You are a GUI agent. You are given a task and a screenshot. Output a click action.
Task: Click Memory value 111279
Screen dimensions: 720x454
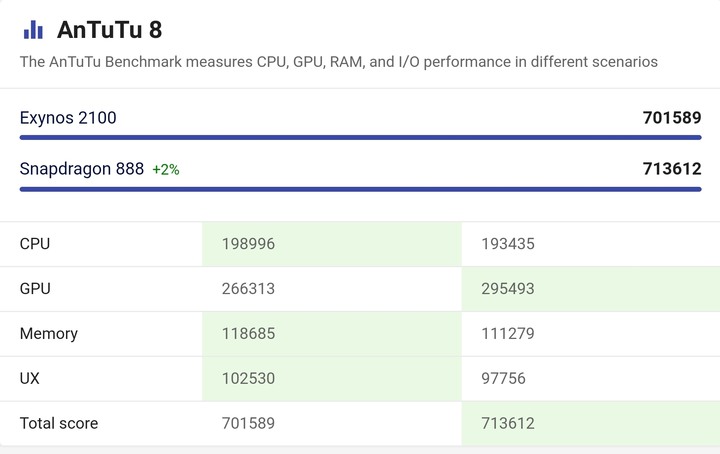pyautogui.click(x=508, y=334)
